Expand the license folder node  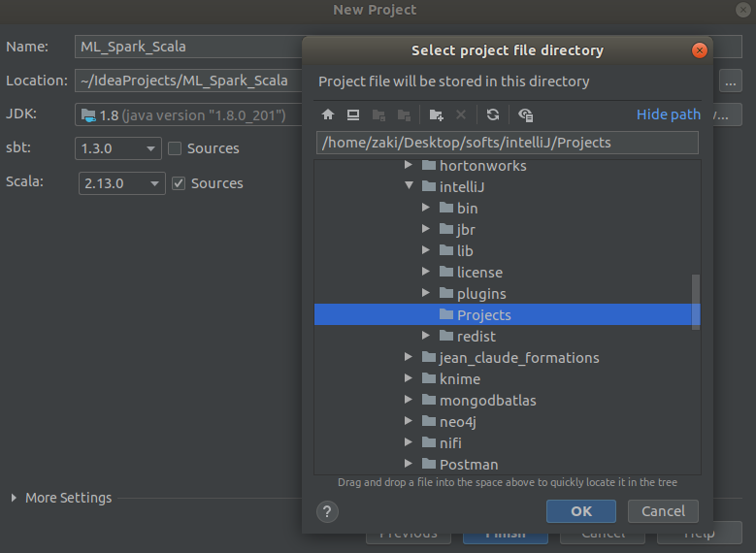pyautogui.click(x=426, y=272)
